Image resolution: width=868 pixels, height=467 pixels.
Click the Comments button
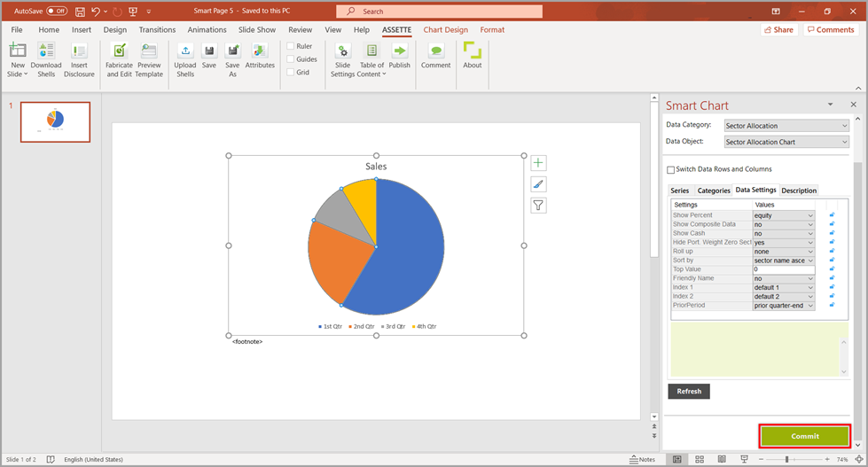point(831,30)
